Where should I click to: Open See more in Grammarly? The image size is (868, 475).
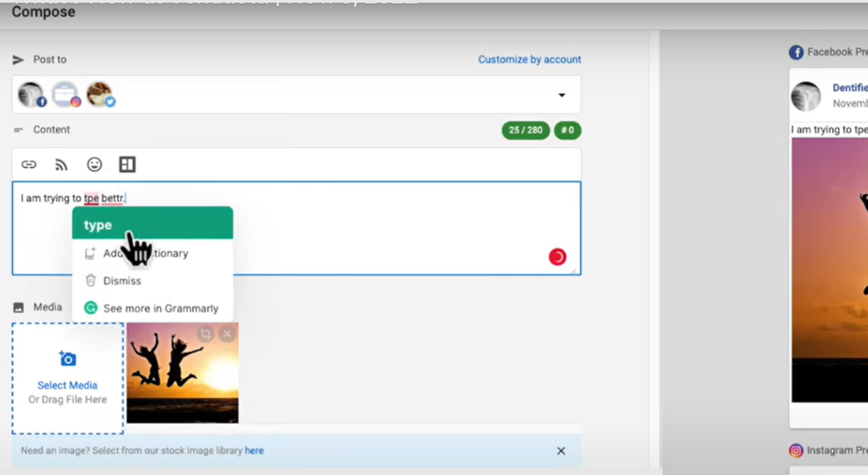[x=160, y=308]
